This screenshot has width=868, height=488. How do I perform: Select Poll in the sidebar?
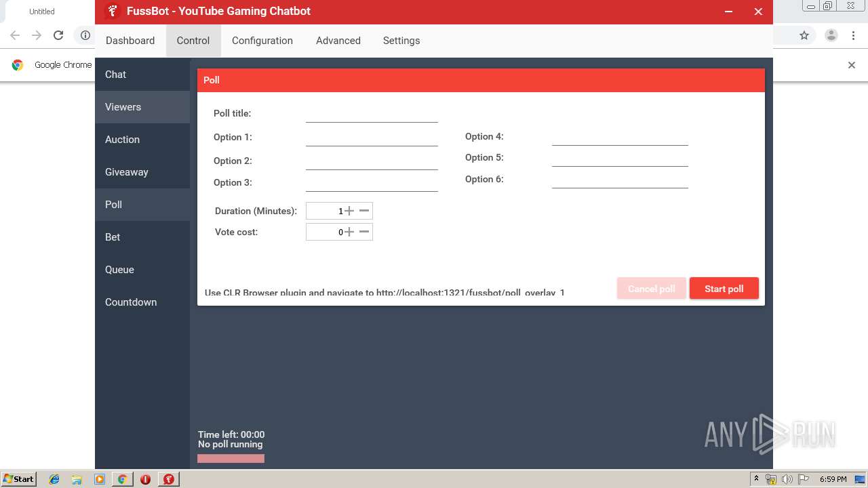point(142,205)
